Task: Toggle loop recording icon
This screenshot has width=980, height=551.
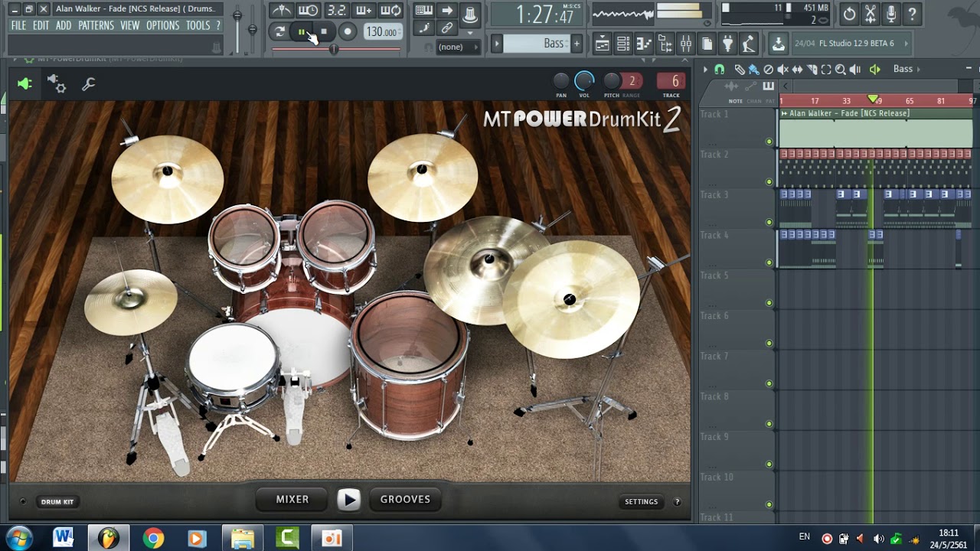Action: [x=390, y=11]
